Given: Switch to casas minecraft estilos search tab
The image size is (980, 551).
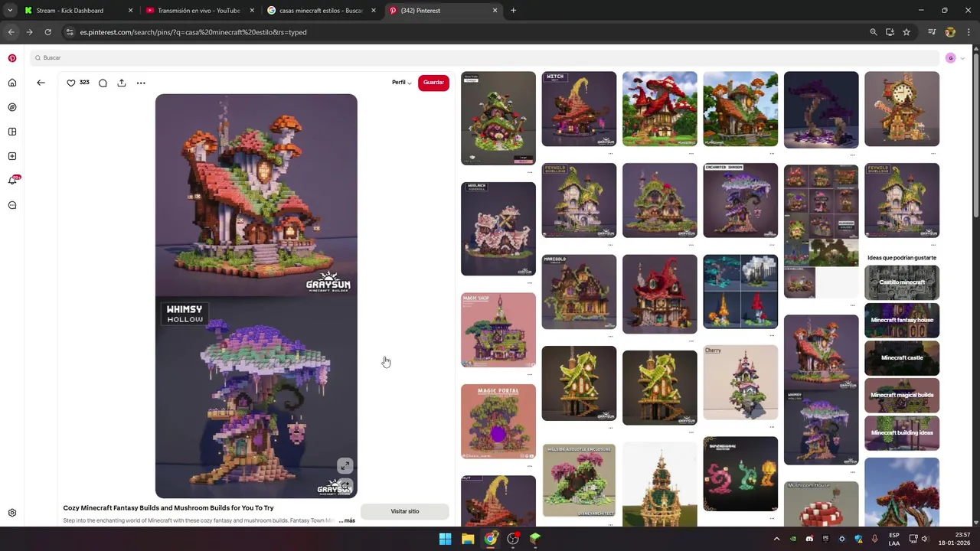Looking at the screenshot, I should (x=321, y=11).
